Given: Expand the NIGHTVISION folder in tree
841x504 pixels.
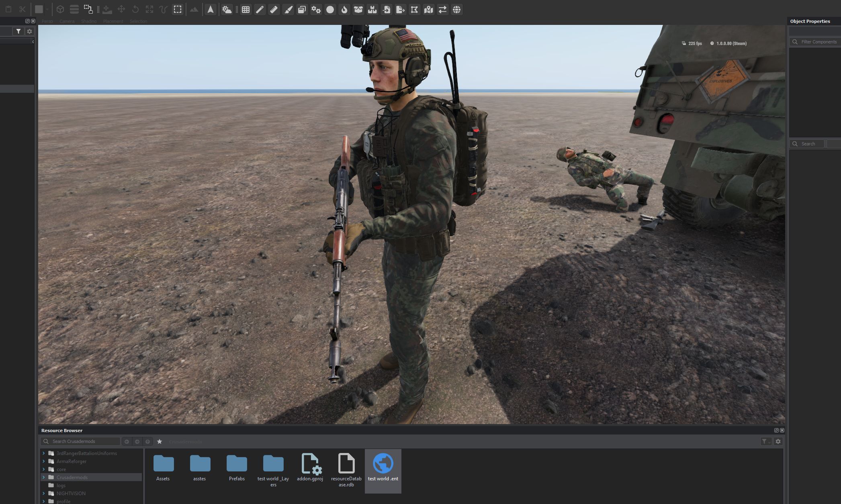Looking at the screenshot, I should point(43,493).
